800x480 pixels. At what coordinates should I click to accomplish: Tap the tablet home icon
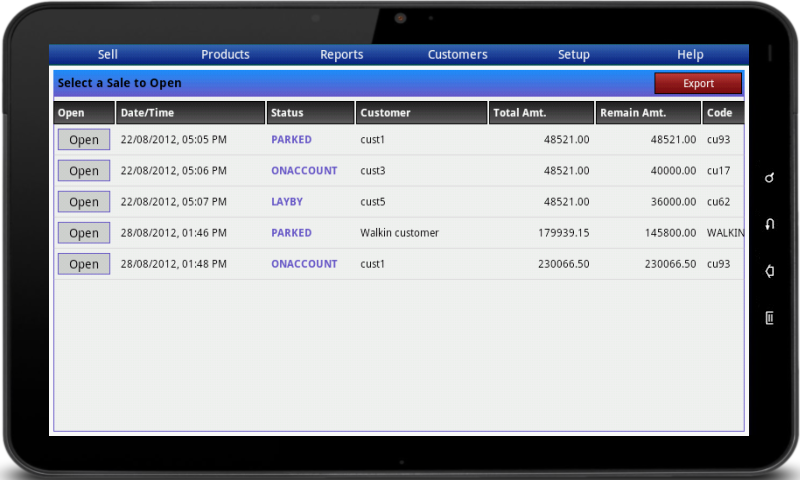[x=769, y=271]
